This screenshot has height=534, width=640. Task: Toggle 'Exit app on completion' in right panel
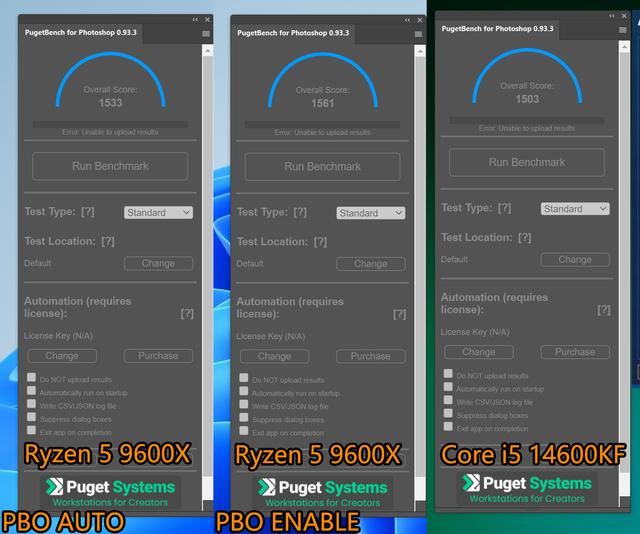449,427
